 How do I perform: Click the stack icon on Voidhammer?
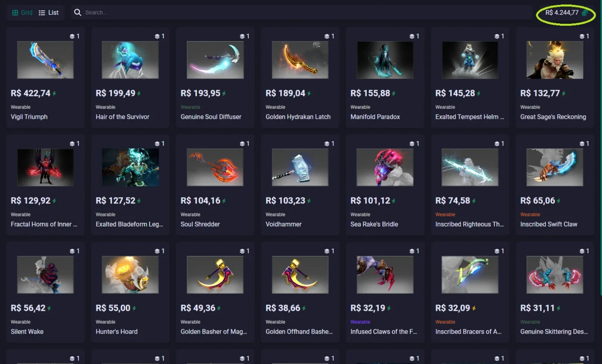coord(327,144)
